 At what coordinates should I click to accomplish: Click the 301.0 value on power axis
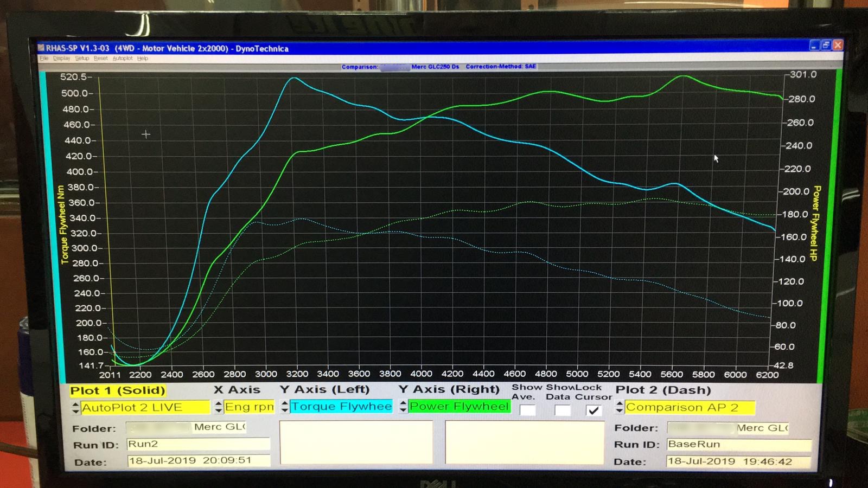pyautogui.click(x=803, y=74)
